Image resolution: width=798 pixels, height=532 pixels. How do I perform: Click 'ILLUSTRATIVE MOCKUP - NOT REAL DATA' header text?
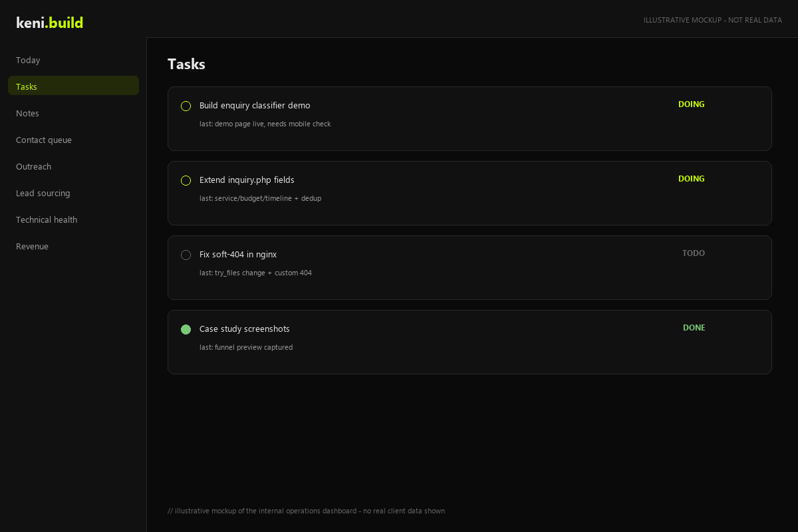(713, 20)
